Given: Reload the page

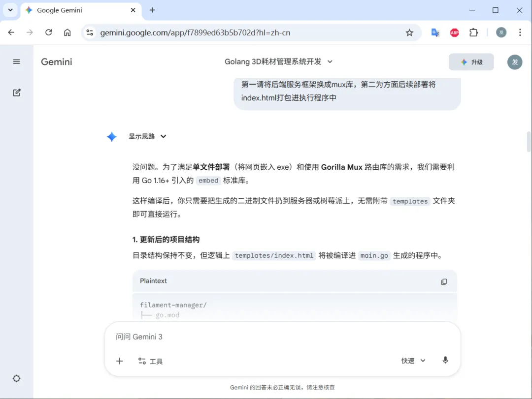Looking at the screenshot, I should (x=48, y=32).
